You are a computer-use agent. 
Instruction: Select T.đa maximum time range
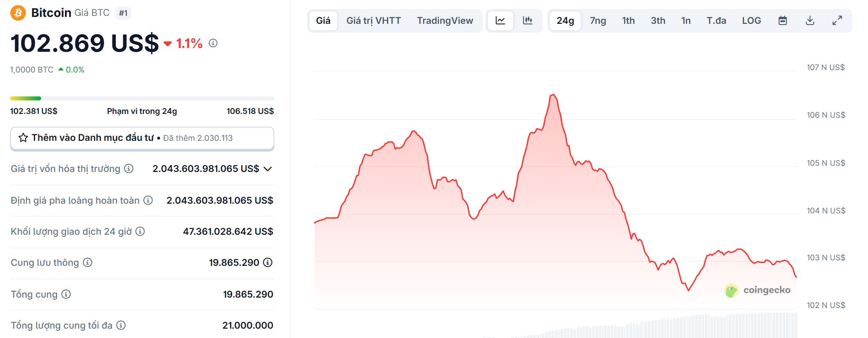pyautogui.click(x=716, y=21)
